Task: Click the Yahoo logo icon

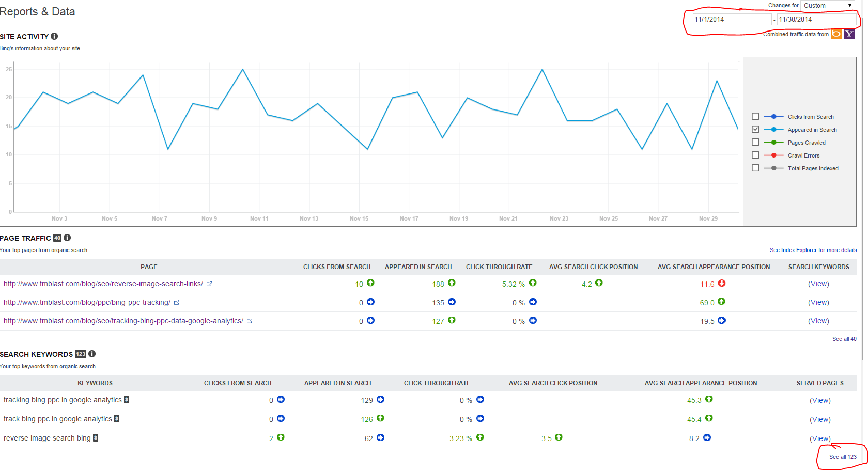Action: 849,34
